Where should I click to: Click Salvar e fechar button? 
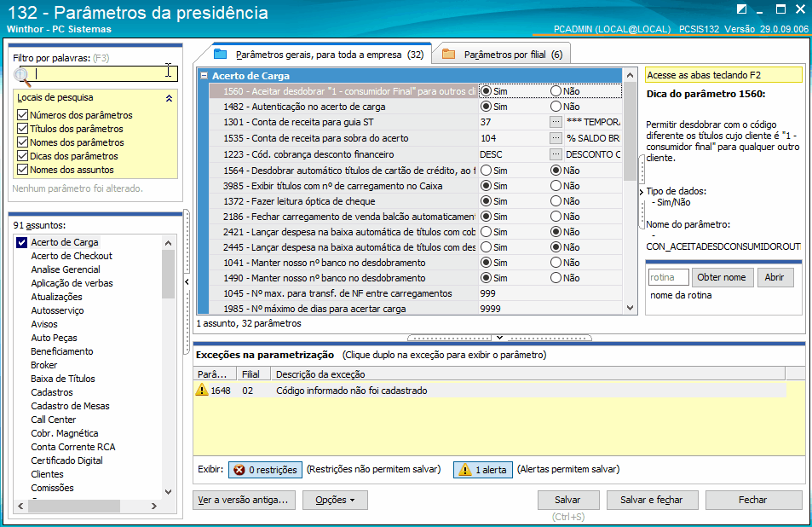pos(652,500)
